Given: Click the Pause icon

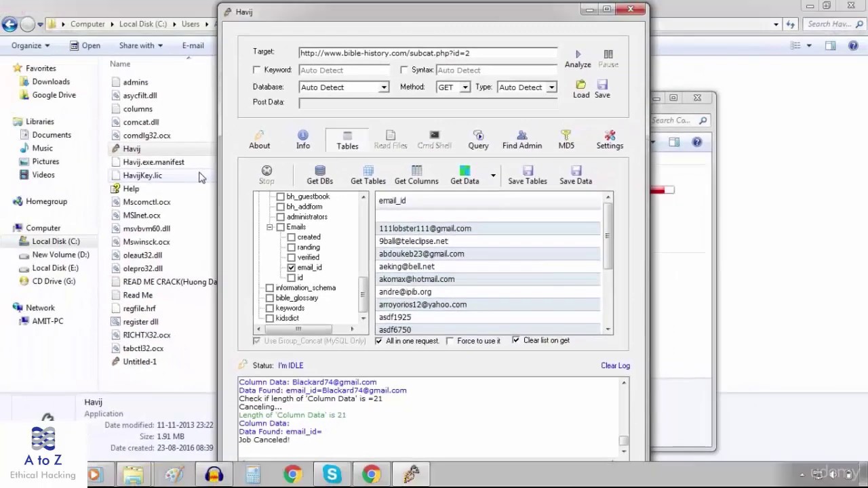Looking at the screenshot, I should click(608, 54).
